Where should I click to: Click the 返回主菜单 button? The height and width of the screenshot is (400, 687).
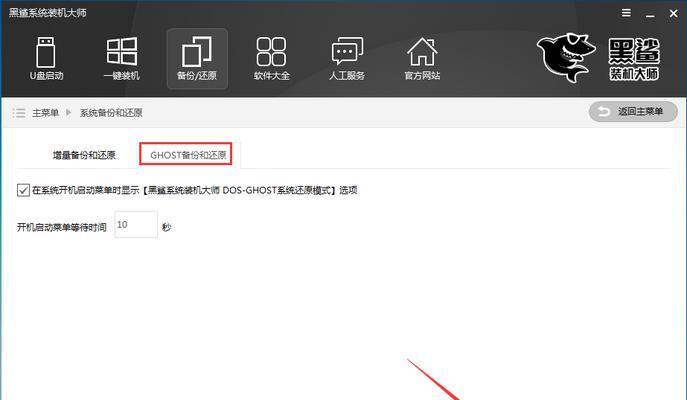point(633,112)
